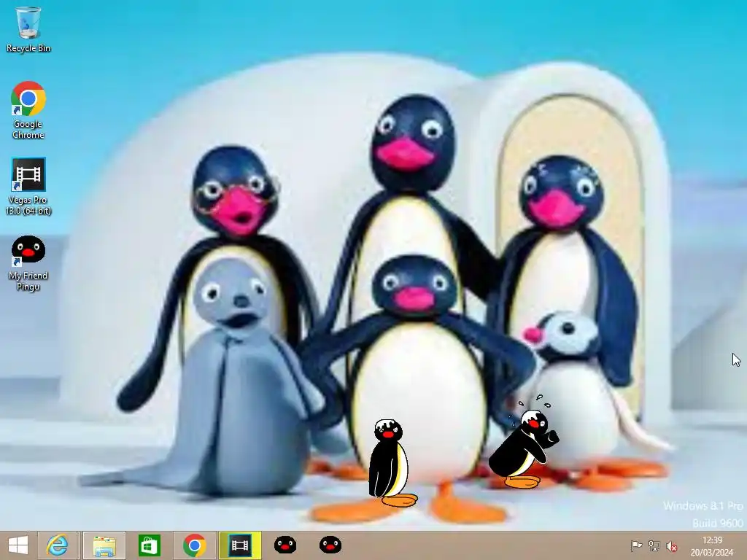Click the 'Vegas Pro 13.0 (64-bit)' label
This screenshot has width=747, height=560.
(x=28, y=205)
